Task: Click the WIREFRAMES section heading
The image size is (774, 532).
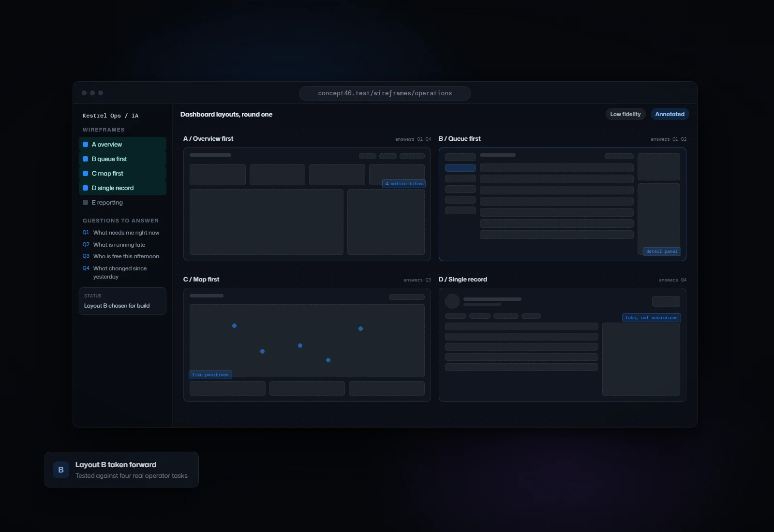Action: pyautogui.click(x=104, y=130)
